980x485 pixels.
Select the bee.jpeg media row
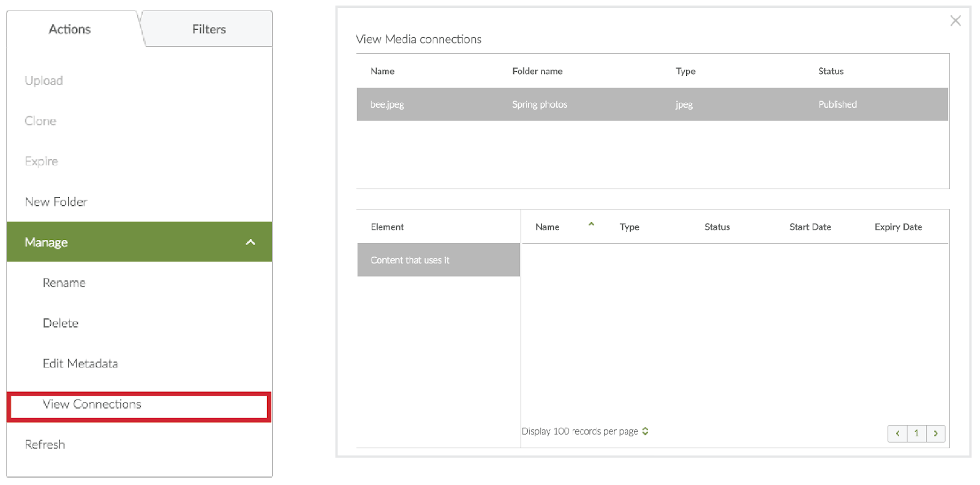pos(652,104)
